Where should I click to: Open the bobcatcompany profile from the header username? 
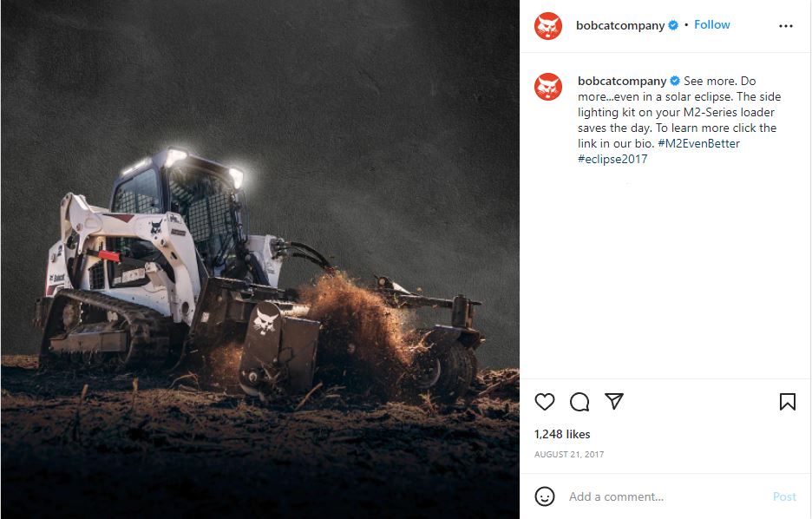[x=620, y=25]
